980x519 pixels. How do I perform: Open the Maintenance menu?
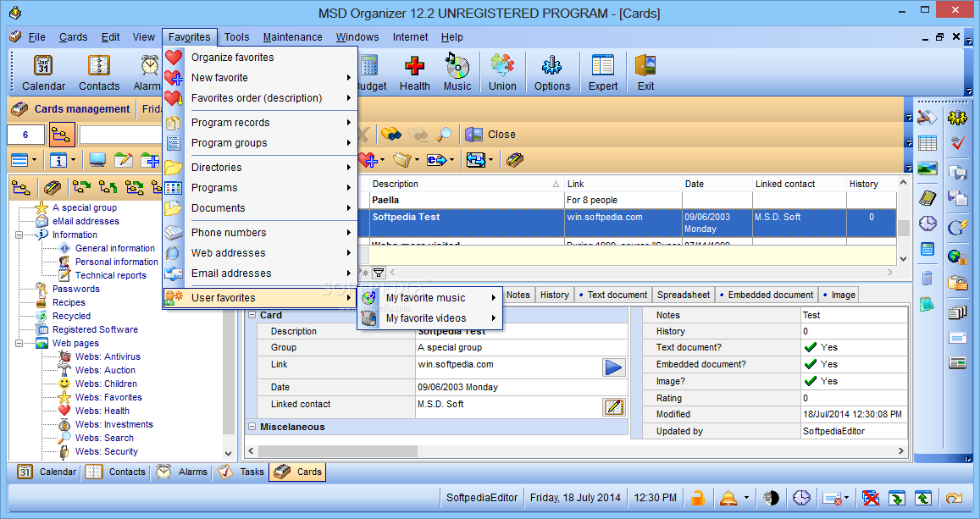click(292, 37)
